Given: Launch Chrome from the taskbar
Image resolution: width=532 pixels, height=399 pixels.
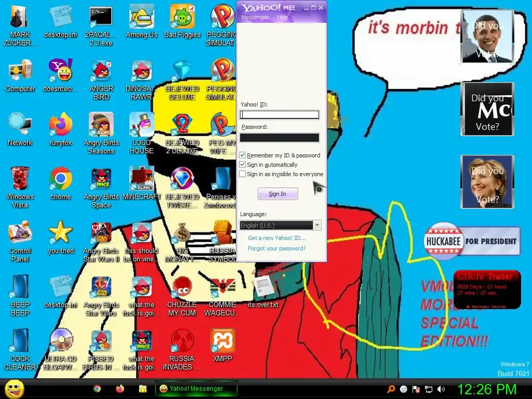Looking at the screenshot, I should pyautogui.click(x=97, y=389).
